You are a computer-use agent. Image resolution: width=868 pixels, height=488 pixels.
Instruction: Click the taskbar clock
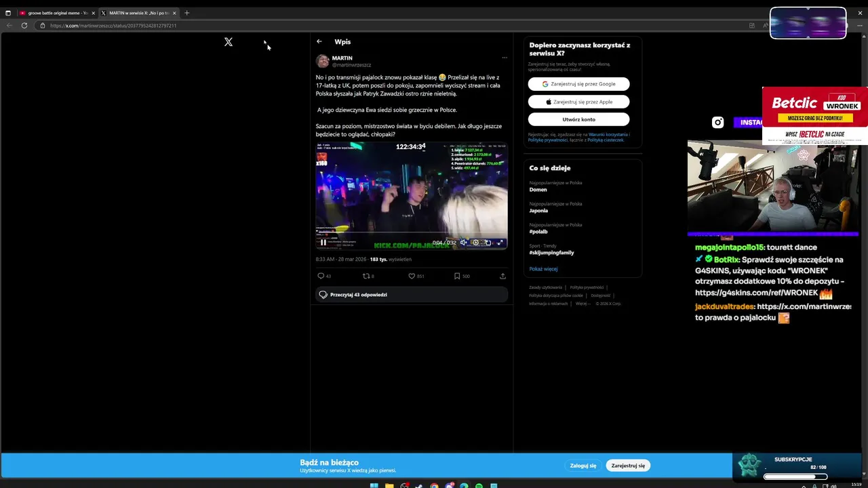(x=856, y=484)
